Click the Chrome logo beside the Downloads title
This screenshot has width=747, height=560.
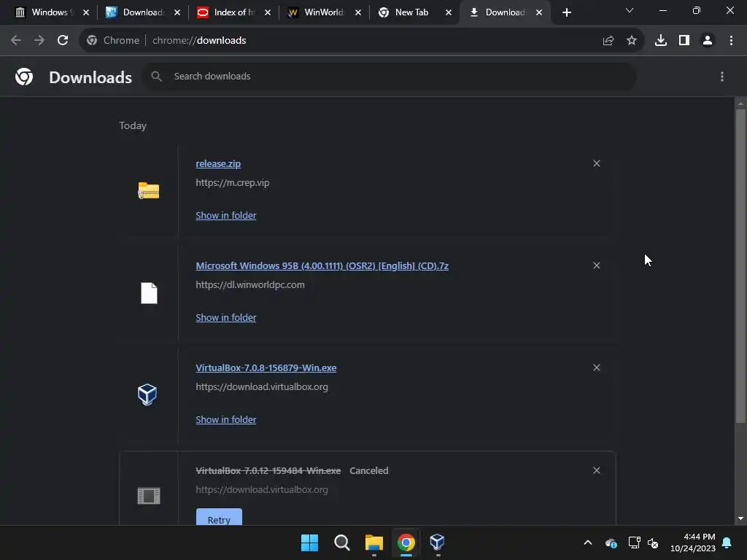[24, 77]
